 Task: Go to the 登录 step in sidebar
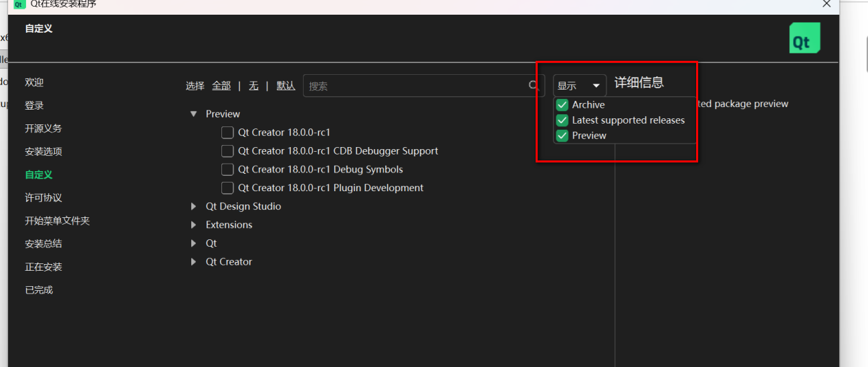[34, 106]
